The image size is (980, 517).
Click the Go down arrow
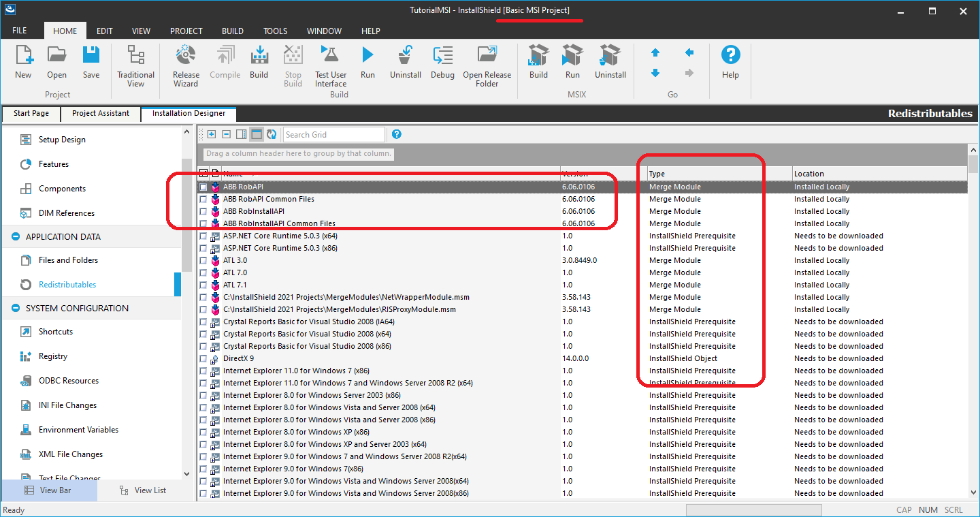click(x=655, y=73)
